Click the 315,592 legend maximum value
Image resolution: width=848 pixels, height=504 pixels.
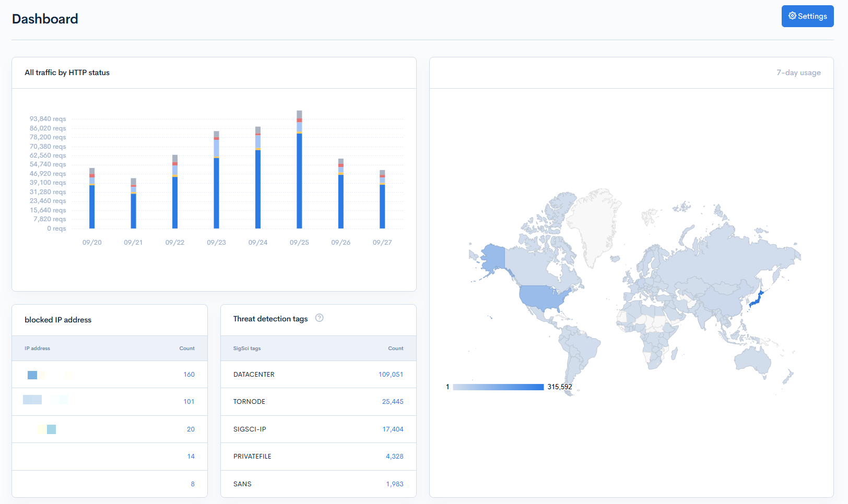(x=560, y=387)
